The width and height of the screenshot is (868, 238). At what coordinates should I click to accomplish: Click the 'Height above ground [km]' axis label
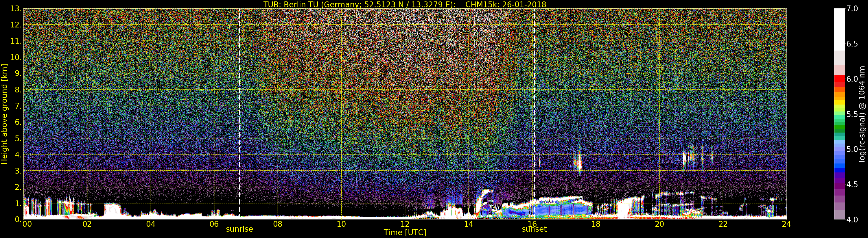pos(4,114)
